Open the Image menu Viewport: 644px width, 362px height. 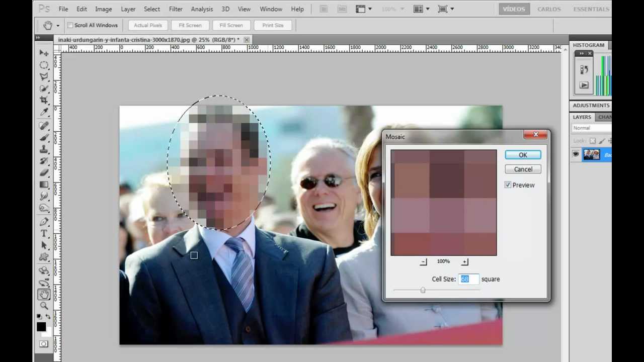click(x=104, y=9)
